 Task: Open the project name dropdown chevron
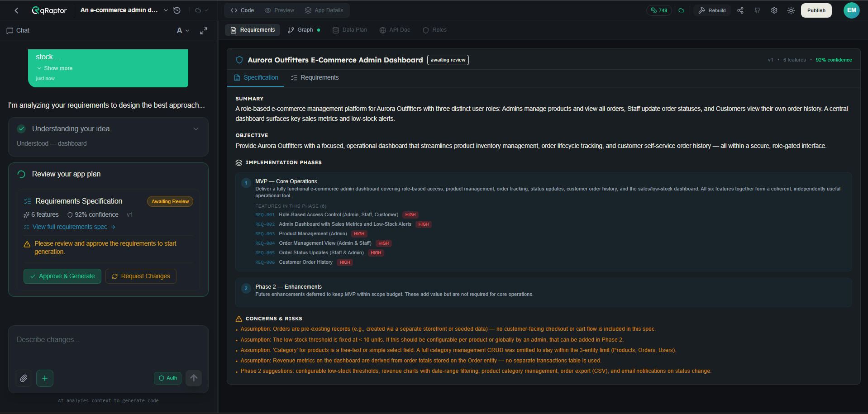point(166,10)
